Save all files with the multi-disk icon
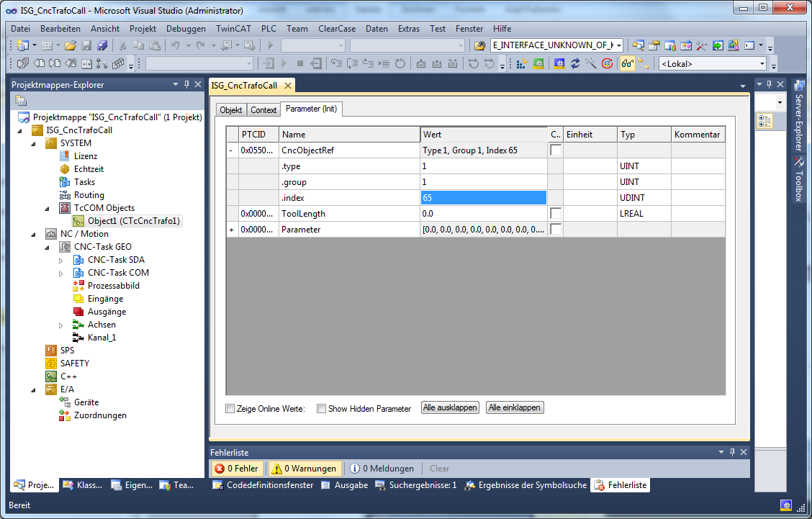This screenshot has width=812, height=519. [x=103, y=45]
